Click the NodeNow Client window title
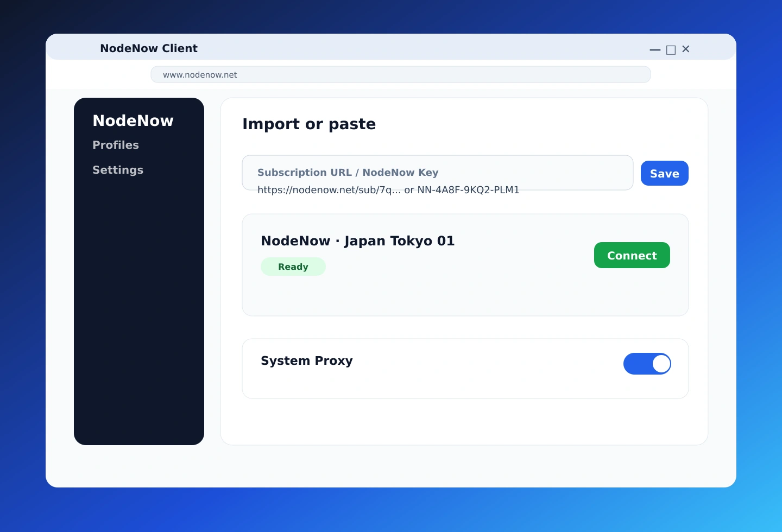This screenshot has width=782, height=532. (x=149, y=48)
